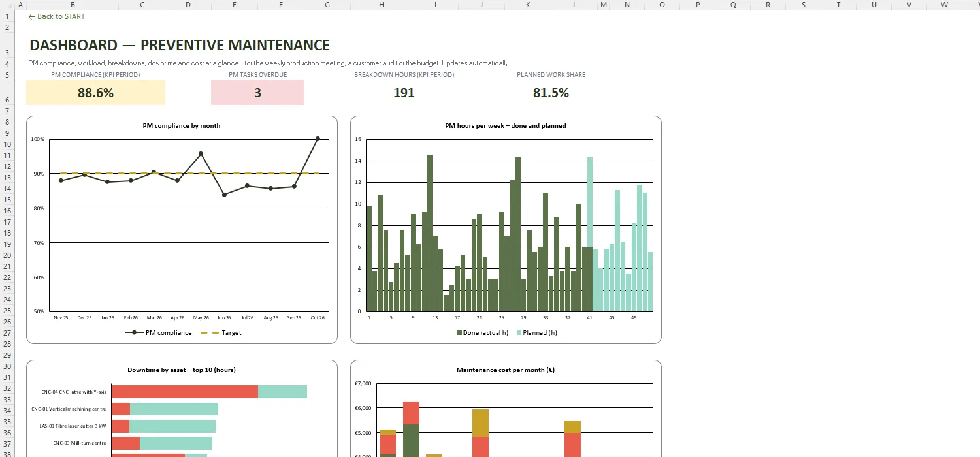Viewport: 980px width, 457px height.
Task: Select column E header
Action: 235,5
